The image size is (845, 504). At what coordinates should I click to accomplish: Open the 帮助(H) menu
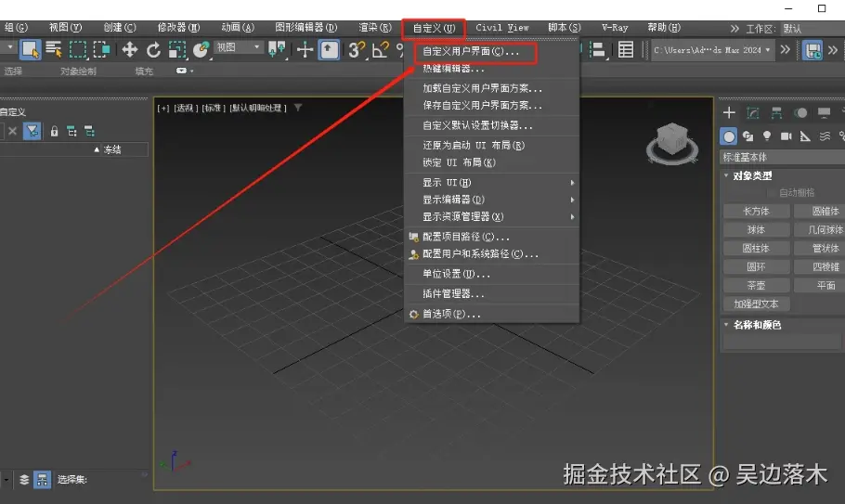[664, 28]
